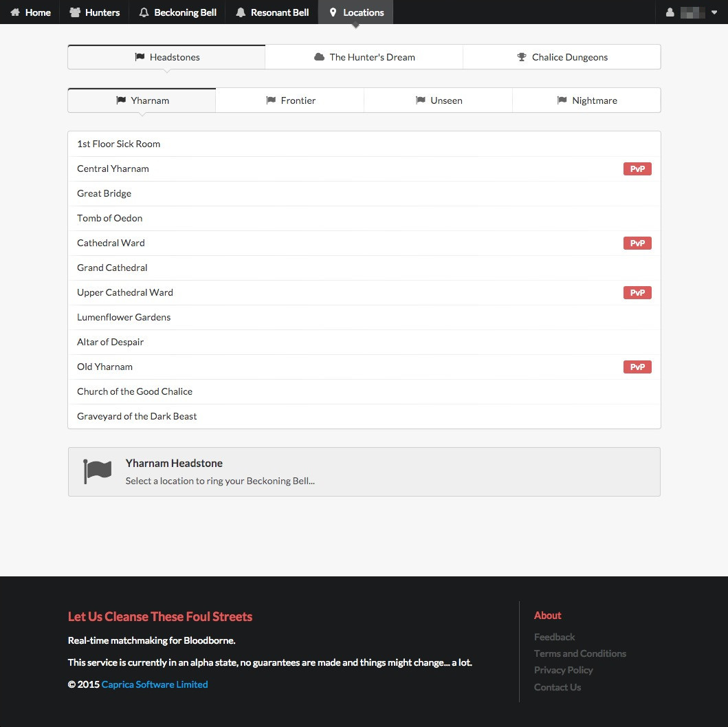Click the PvP badge on Central Yharnam
The height and width of the screenshot is (727, 728).
click(x=637, y=169)
